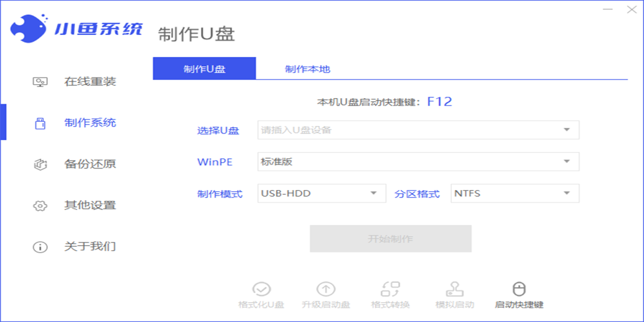Click the 格式化U盘 label
644x322 pixels.
(261, 305)
